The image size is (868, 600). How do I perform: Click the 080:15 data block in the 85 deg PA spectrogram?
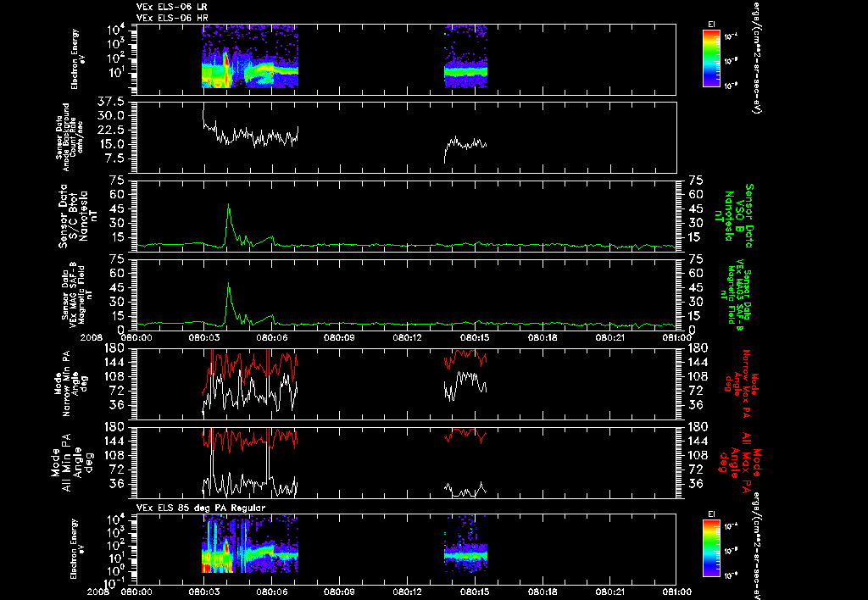coord(465,543)
